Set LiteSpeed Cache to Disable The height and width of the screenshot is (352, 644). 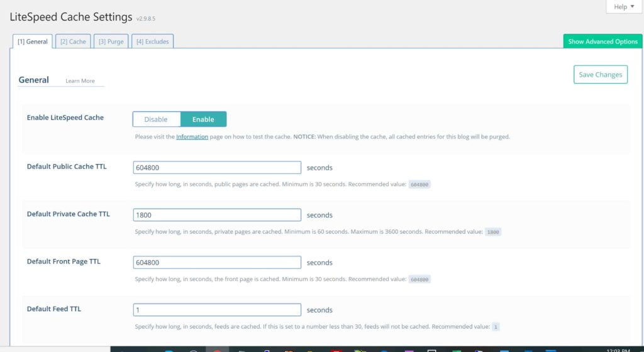[x=156, y=119]
